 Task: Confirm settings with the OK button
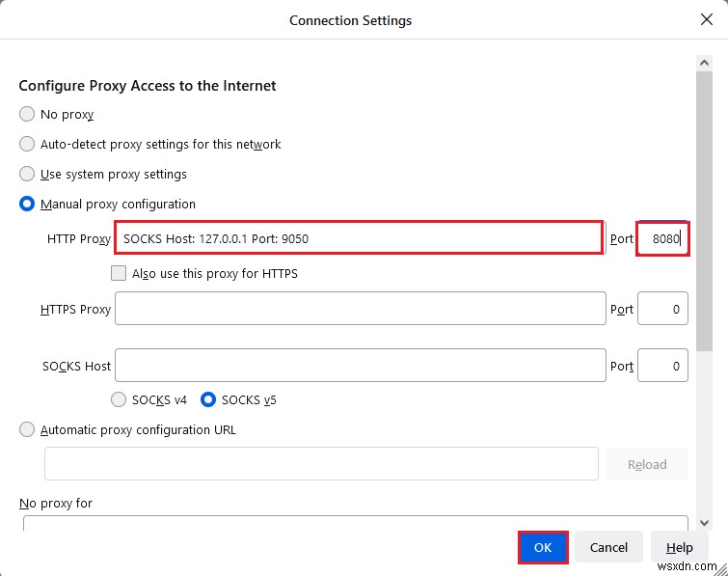click(543, 547)
